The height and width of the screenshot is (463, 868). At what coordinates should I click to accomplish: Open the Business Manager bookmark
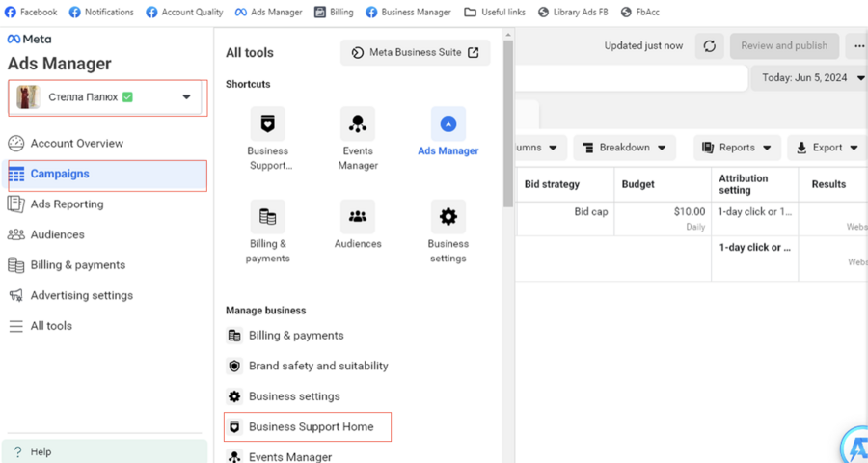[409, 12]
